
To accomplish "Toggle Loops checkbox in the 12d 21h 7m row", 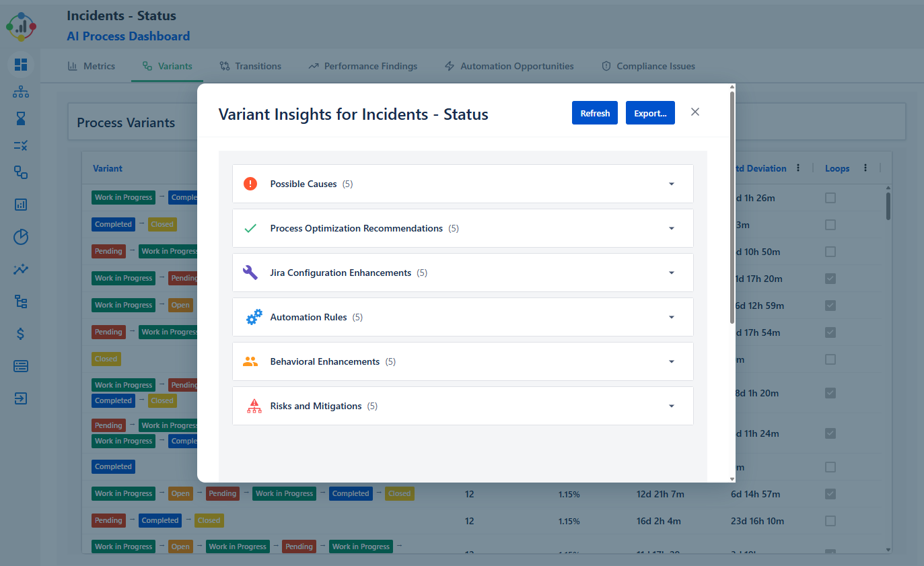I will [x=830, y=494].
